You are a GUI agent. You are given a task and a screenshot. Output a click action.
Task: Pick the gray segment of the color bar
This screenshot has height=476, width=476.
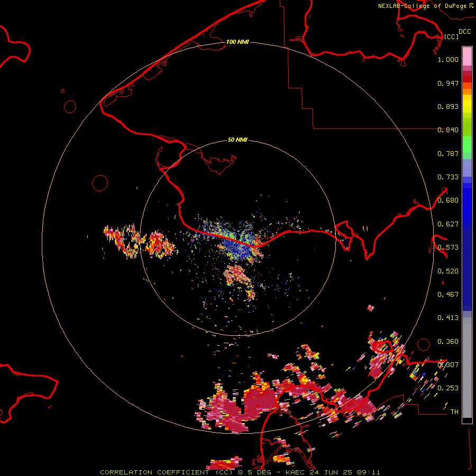tap(467, 368)
